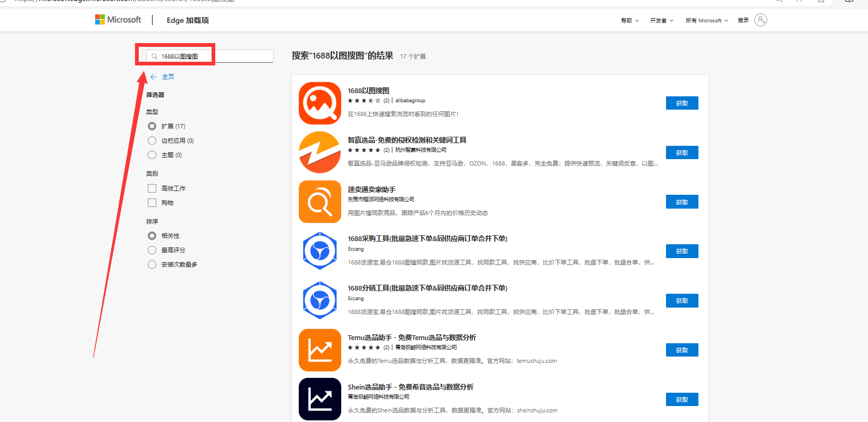868x422 pixels.
Task: Go back to 主页
Action: click(x=168, y=77)
